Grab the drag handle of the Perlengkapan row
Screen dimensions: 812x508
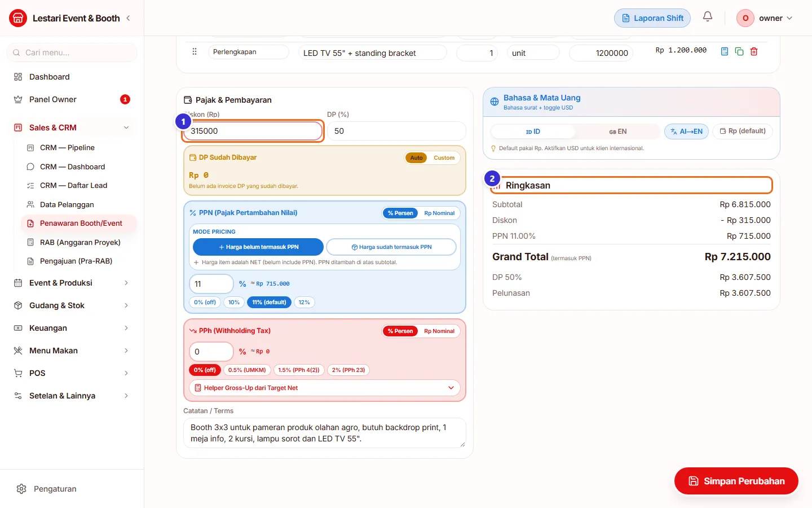(x=195, y=51)
